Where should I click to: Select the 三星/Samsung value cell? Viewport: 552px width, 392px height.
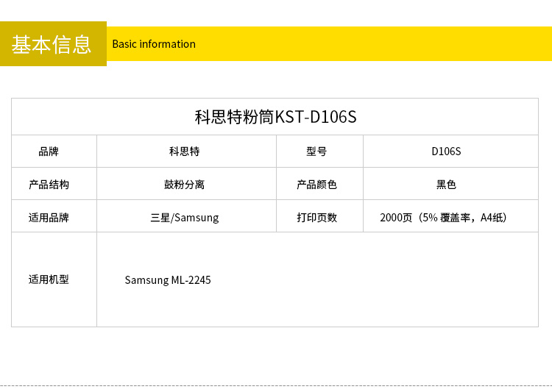(x=185, y=218)
